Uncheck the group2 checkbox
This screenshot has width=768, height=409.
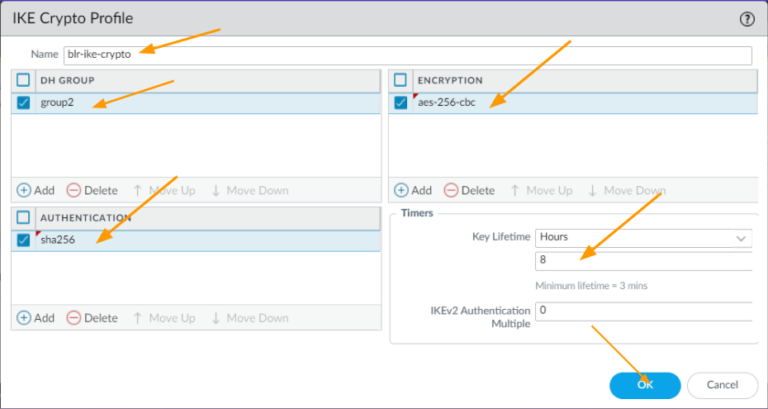point(24,102)
